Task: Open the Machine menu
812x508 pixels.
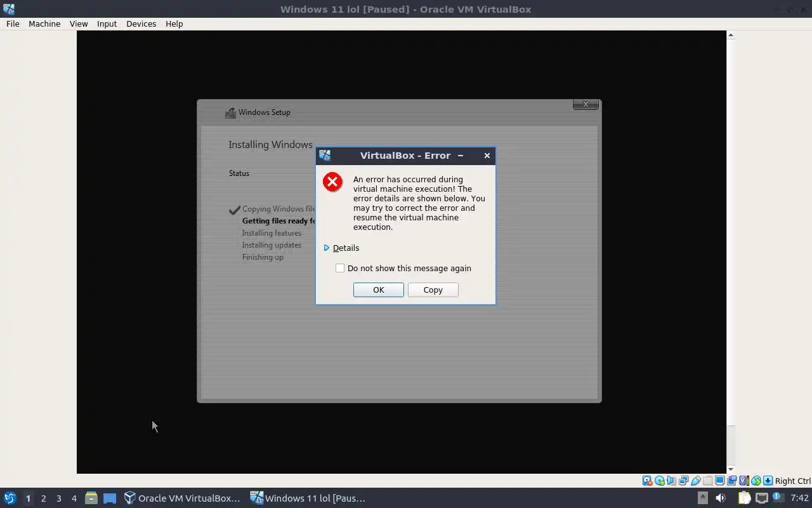Action: [x=44, y=23]
